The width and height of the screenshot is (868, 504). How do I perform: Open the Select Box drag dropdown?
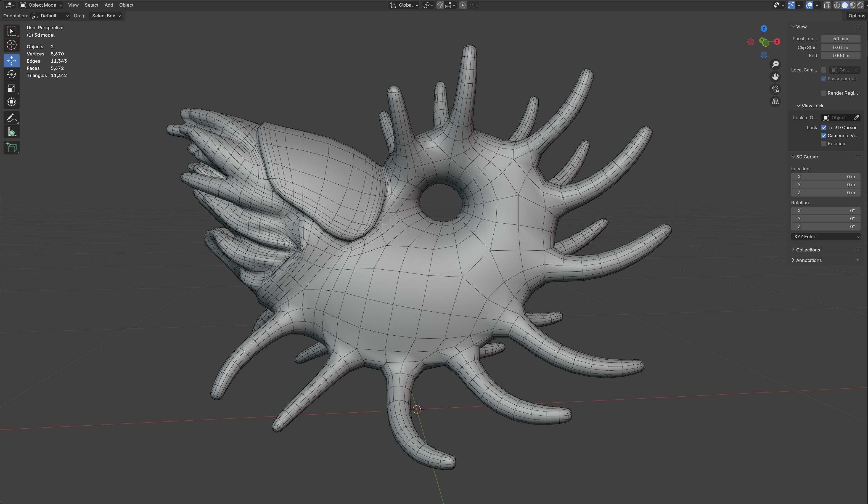pyautogui.click(x=106, y=16)
